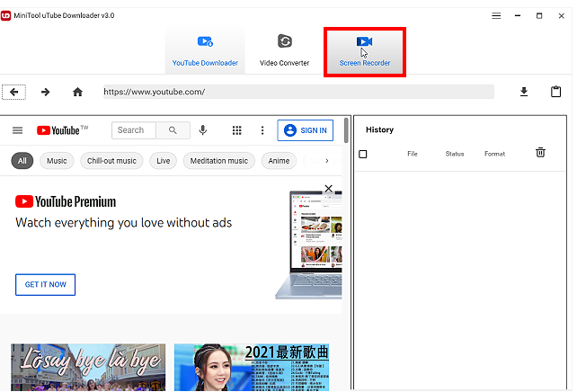Switch to the Video Converter tab

[284, 51]
